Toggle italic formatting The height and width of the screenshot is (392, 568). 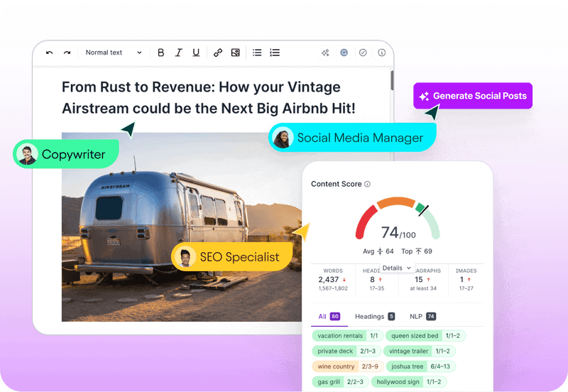click(179, 53)
